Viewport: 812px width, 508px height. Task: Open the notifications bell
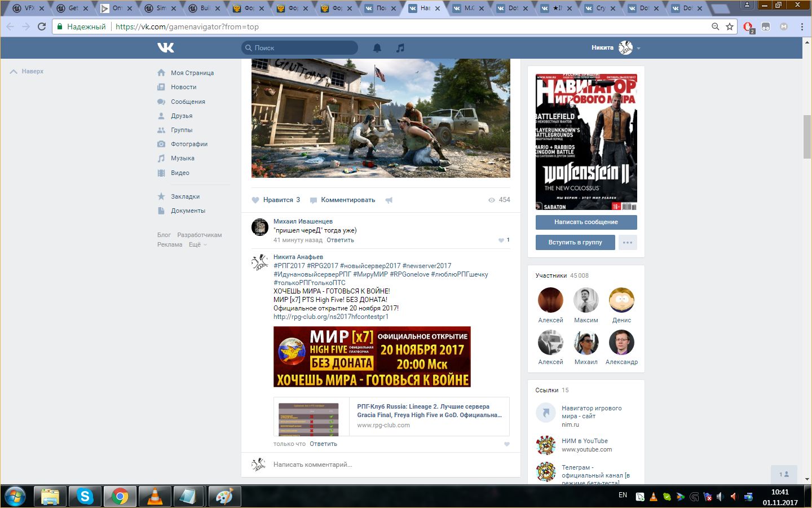377,48
